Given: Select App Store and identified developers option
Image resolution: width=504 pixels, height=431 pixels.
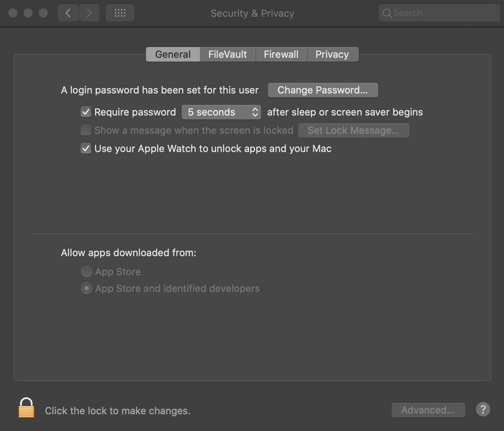Looking at the screenshot, I should click(87, 288).
